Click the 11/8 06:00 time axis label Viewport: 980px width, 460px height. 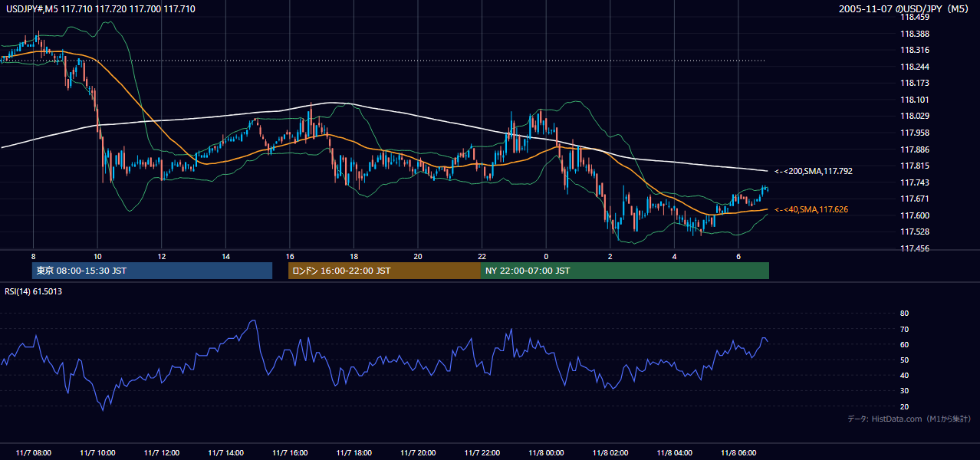point(738,453)
